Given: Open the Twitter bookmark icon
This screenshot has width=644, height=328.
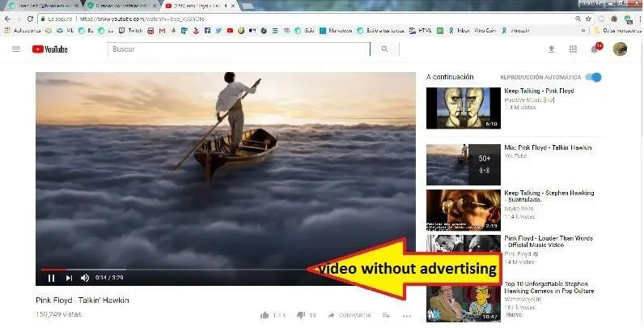Looking at the screenshot, I should (218, 31).
